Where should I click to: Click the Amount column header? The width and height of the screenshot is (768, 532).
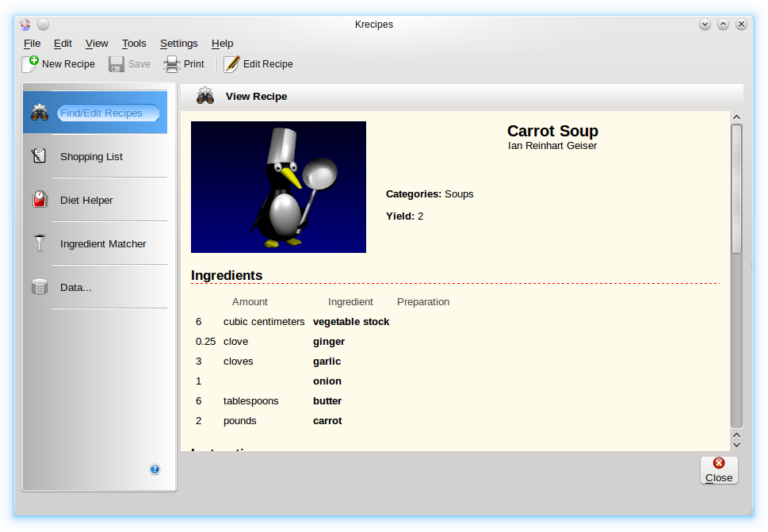coord(250,302)
